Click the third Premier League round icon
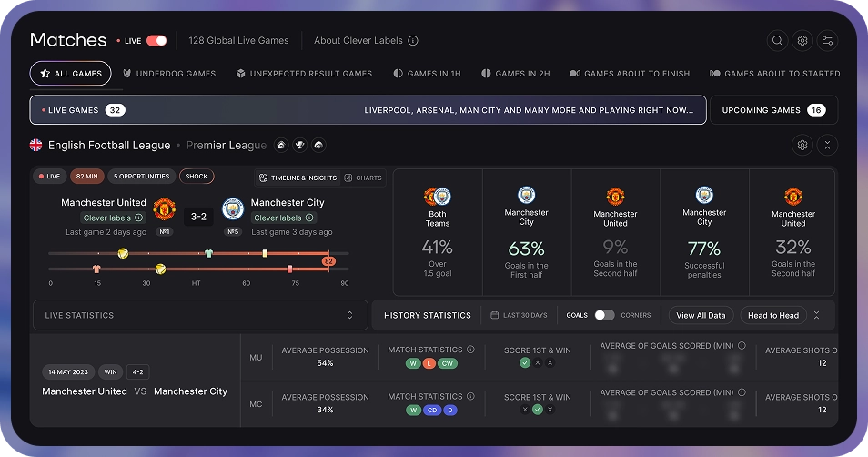The image size is (868, 457). click(x=318, y=145)
